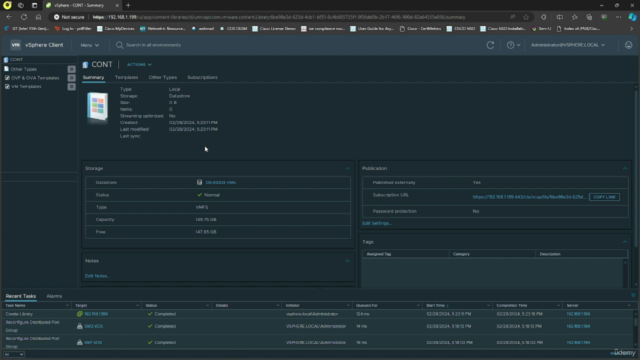This screenshot has height=360, width=640.
Task: Click the smiley feedback icon
Action: (x=628, y=45)
